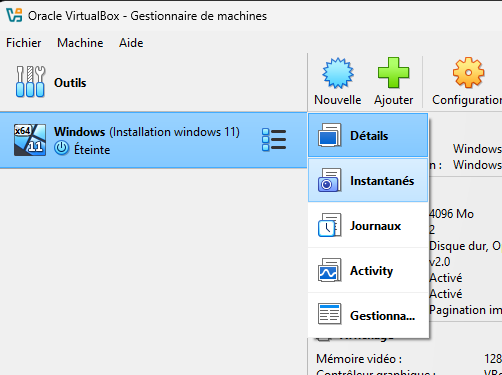This screenshot has height=375, width=502.
Task: Click the Nouvelle blue starburst icon
Action: [338, 73]
